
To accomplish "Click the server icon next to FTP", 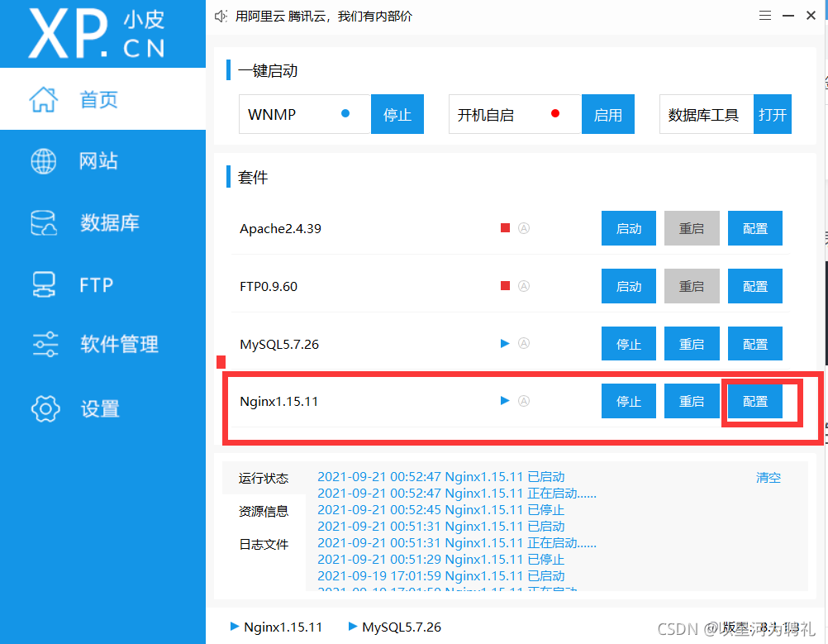I will 44,284.
